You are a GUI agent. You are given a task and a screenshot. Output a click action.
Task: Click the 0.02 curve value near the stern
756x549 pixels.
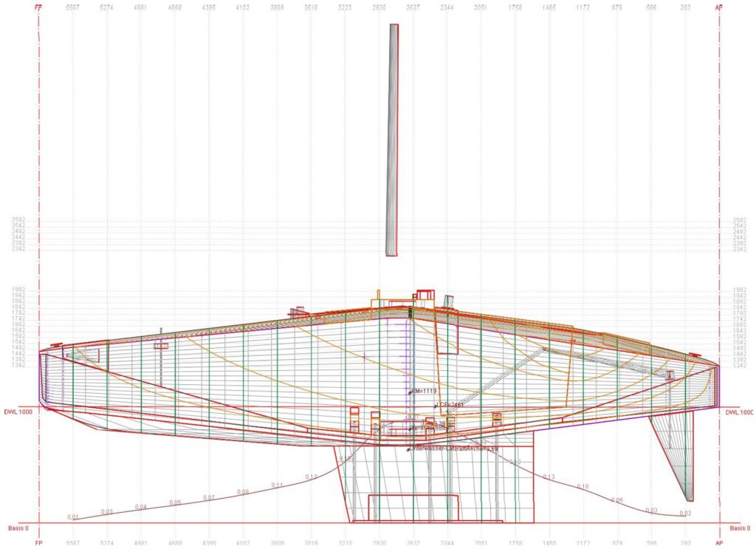click(685, 514)
